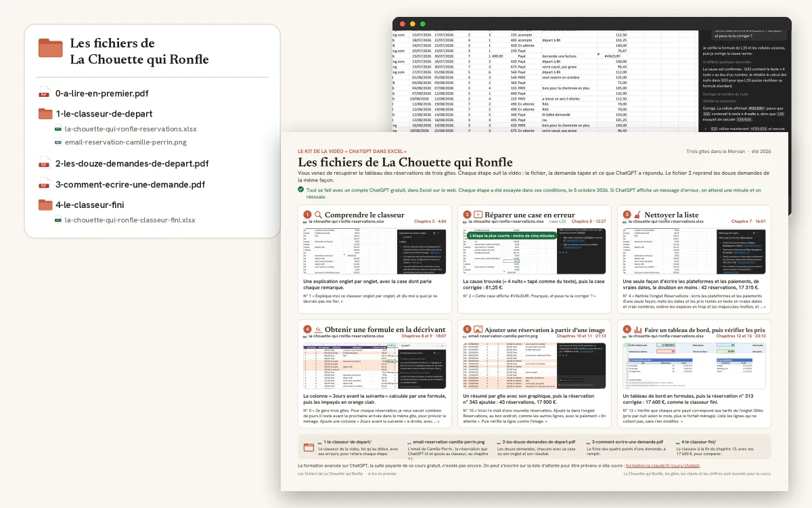The image size is (812, 508).
Task: Click the "Chapitres 12 et 13 · 23:12" label
Action: [741, 336]
